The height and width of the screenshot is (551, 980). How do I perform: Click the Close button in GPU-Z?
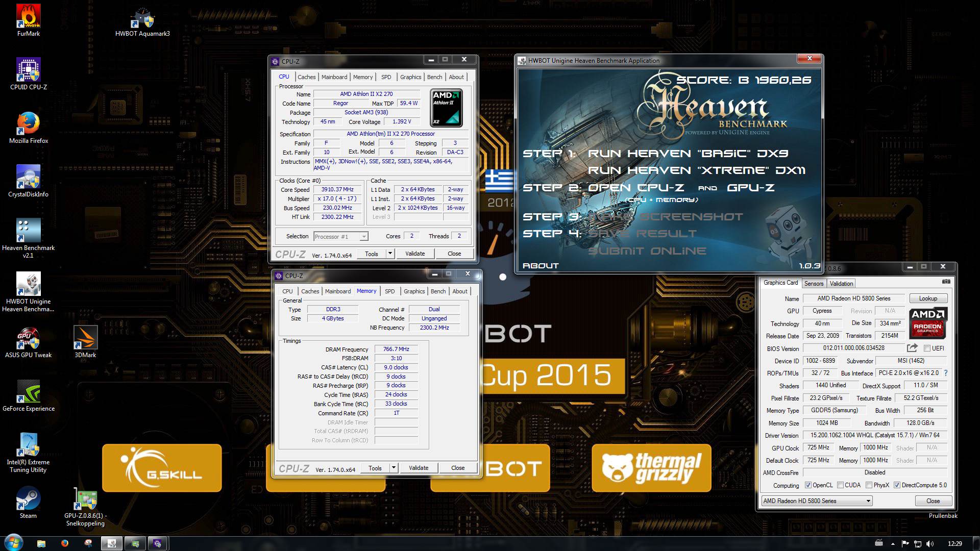click(x=933, y=501)
